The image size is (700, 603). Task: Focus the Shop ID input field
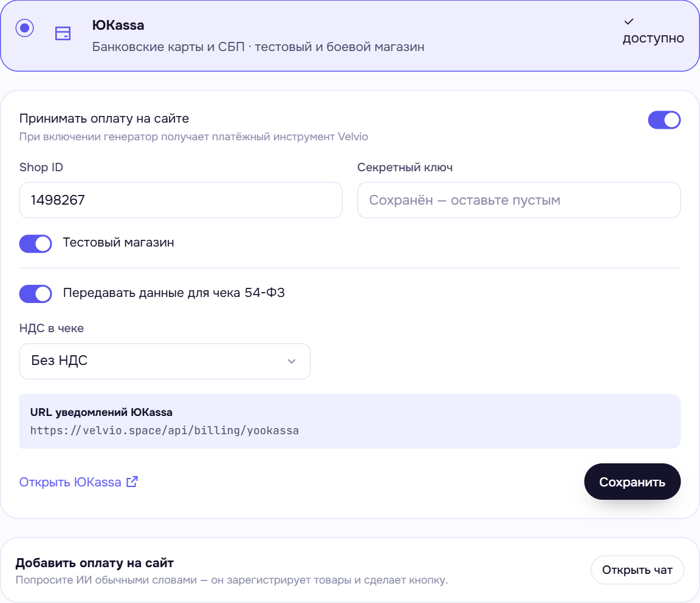(181, 200)
